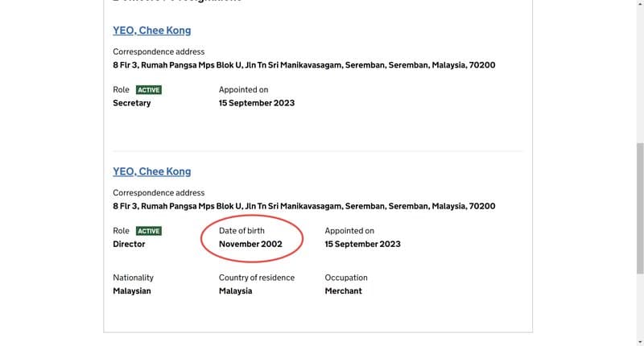The height and width of the screenshot is (346, 644).
Task: Click the scrollbar track above the thumb
Action: (x=640, y=74)
